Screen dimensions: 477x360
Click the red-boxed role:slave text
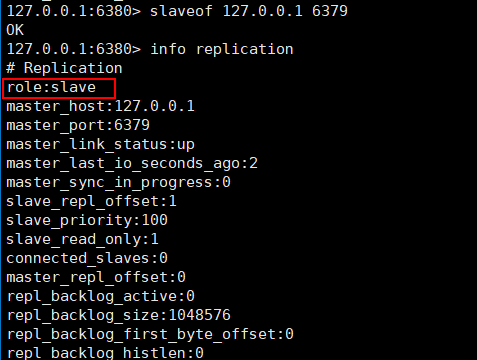pos(51,88)
